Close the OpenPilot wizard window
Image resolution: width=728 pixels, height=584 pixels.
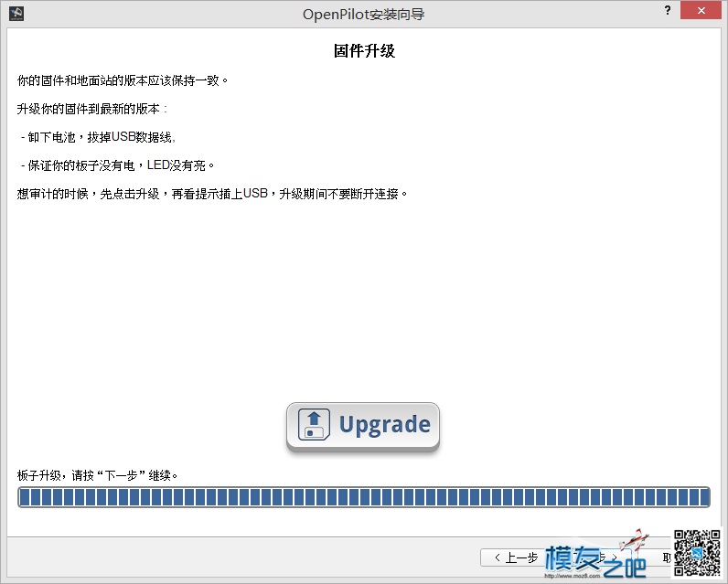(701, 10)
